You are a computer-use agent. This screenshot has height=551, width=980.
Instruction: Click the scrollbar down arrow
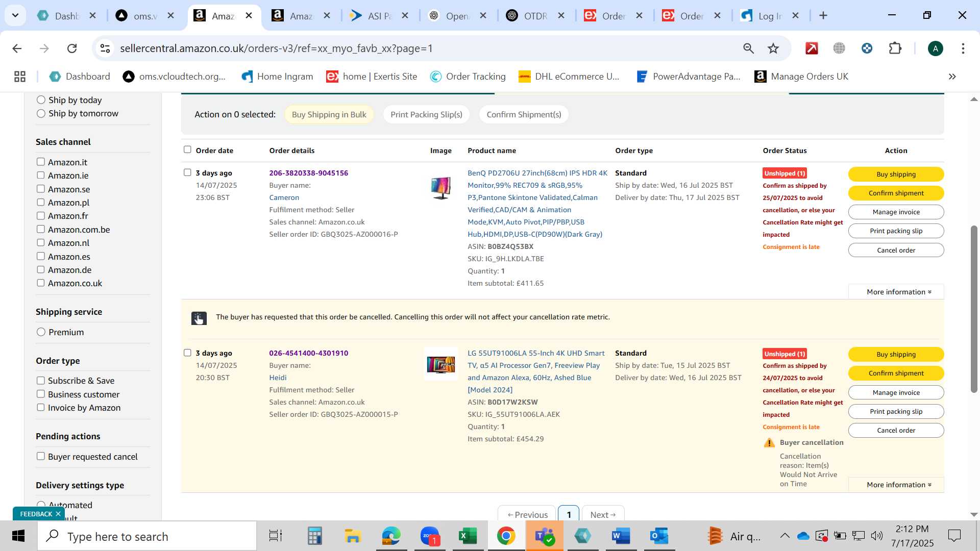tap(973, 514)
